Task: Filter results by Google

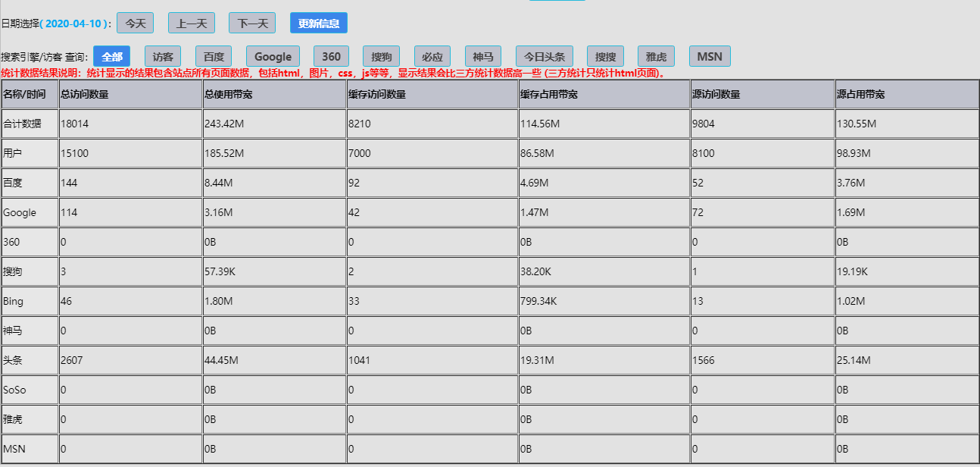Action: [x=273, y=57]
